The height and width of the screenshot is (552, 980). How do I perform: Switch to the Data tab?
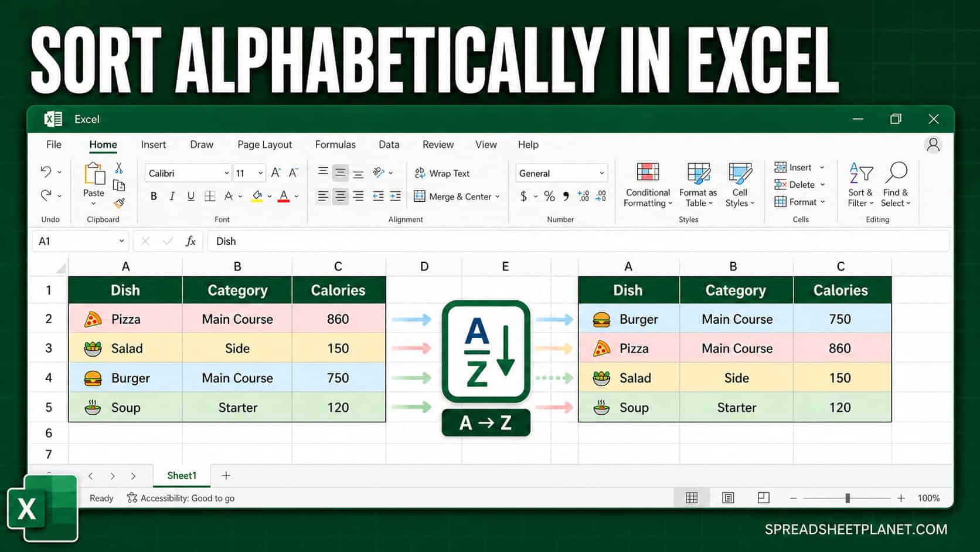pyautogui.click(x=389, y=144)
